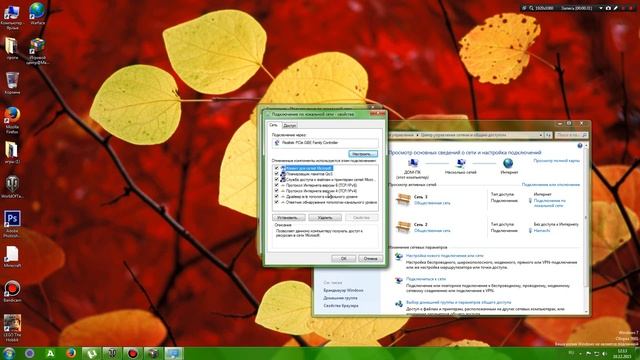This screenshot has height=360, width=640.
Task: Click the Сеть 1 bench icon
Action: [x=403, y=200]
